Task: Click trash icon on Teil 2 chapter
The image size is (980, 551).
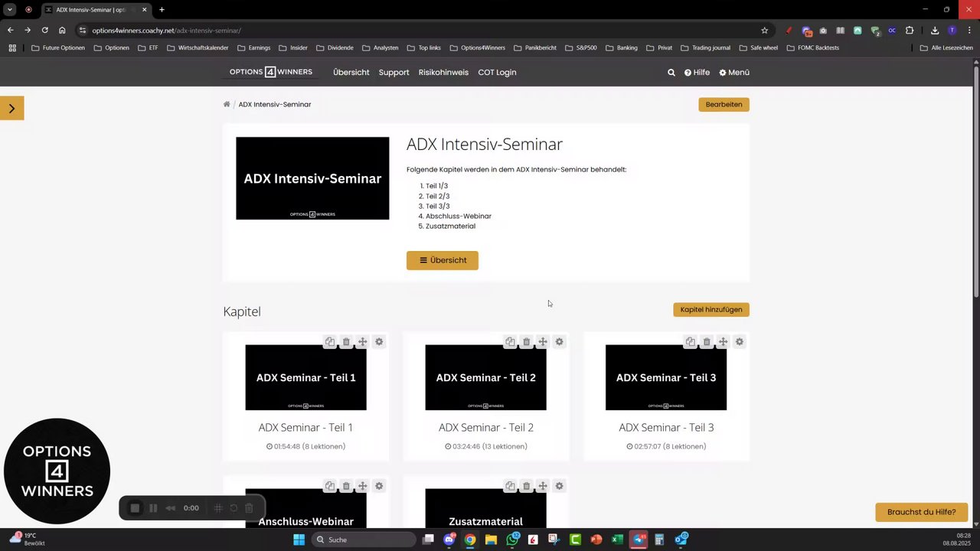Action: pos(526,342)
